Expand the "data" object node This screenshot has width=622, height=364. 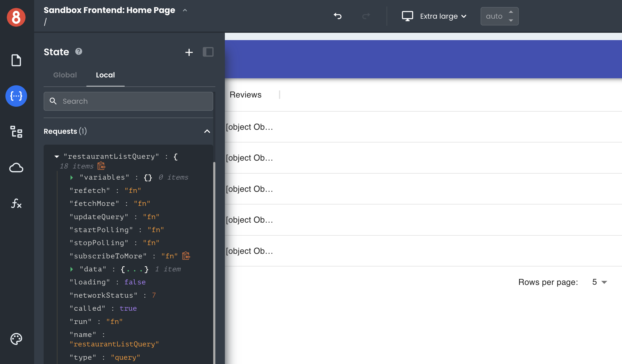pyautogui.click(x=72, y=269)
